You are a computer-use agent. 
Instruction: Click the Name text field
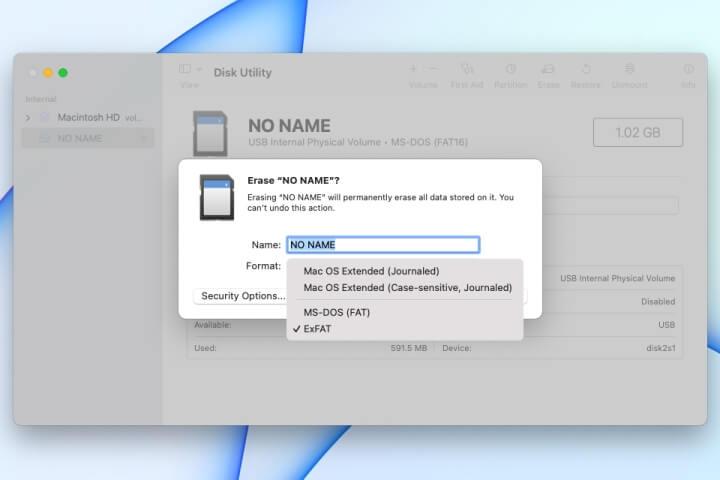pos(383,245)
